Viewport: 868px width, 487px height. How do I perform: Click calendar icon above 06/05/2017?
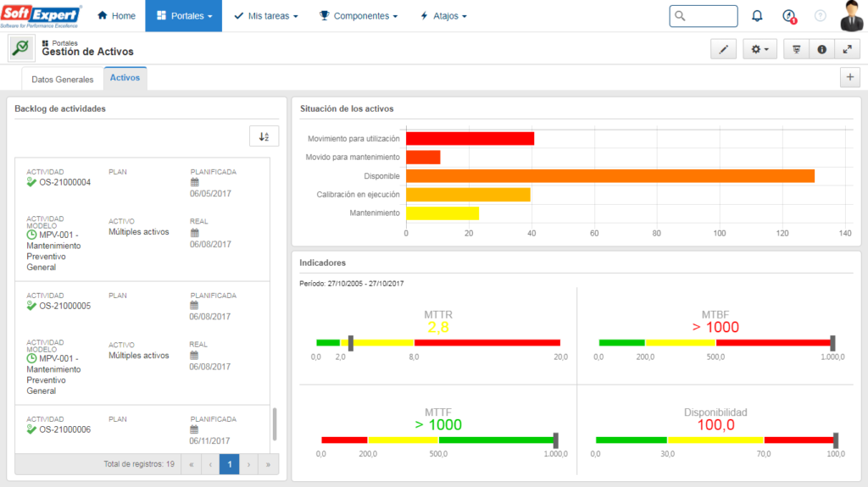click(x=194, y=182)
